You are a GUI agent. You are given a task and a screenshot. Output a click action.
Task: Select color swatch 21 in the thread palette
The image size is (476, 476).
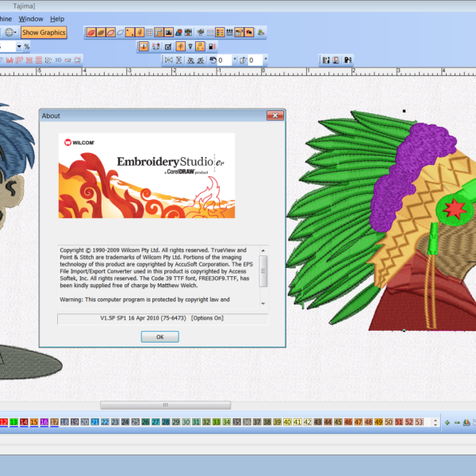95,422
